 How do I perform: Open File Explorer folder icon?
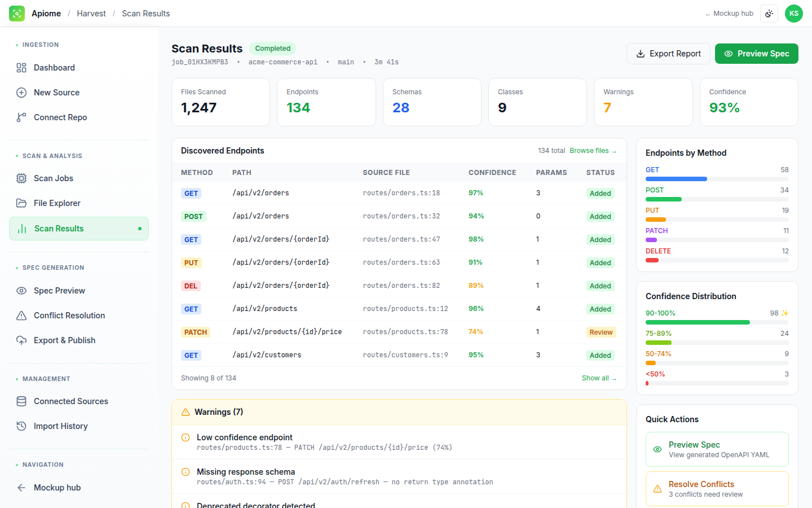21,203
